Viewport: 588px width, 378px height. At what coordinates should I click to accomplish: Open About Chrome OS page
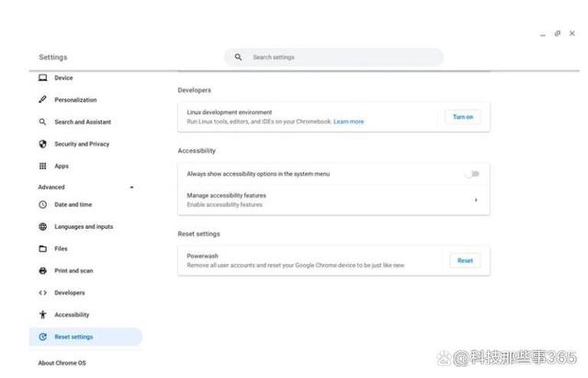(62, 363)
